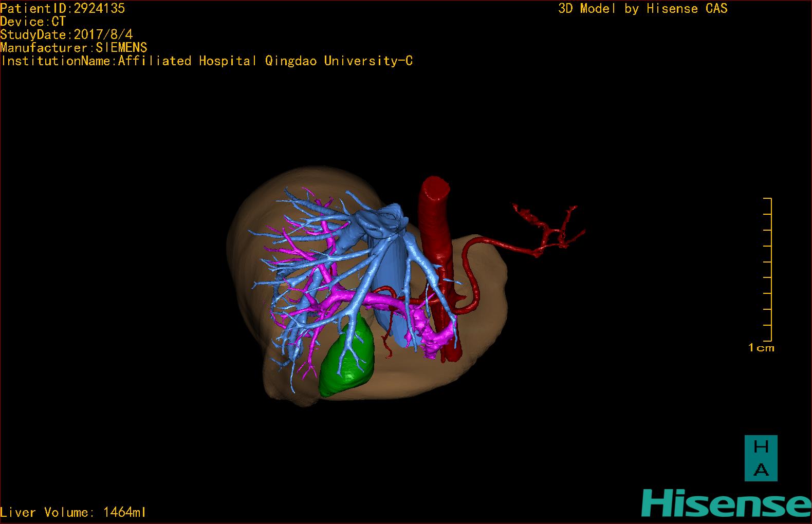Click the InstitutionName Affiliated Hospital Qingdao University text
Image resolution: width=812 pixels, height=524 pixels.
207,61
